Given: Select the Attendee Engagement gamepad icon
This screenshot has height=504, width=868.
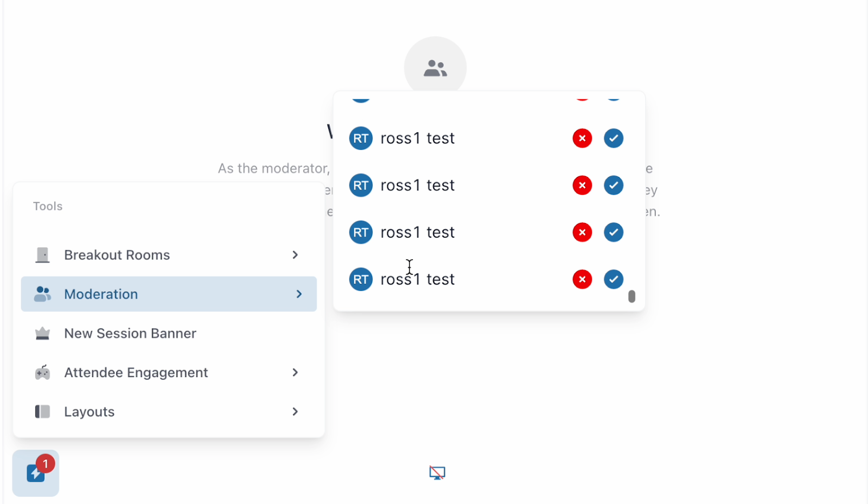Looking at the screenshot, I should [42, 373].
